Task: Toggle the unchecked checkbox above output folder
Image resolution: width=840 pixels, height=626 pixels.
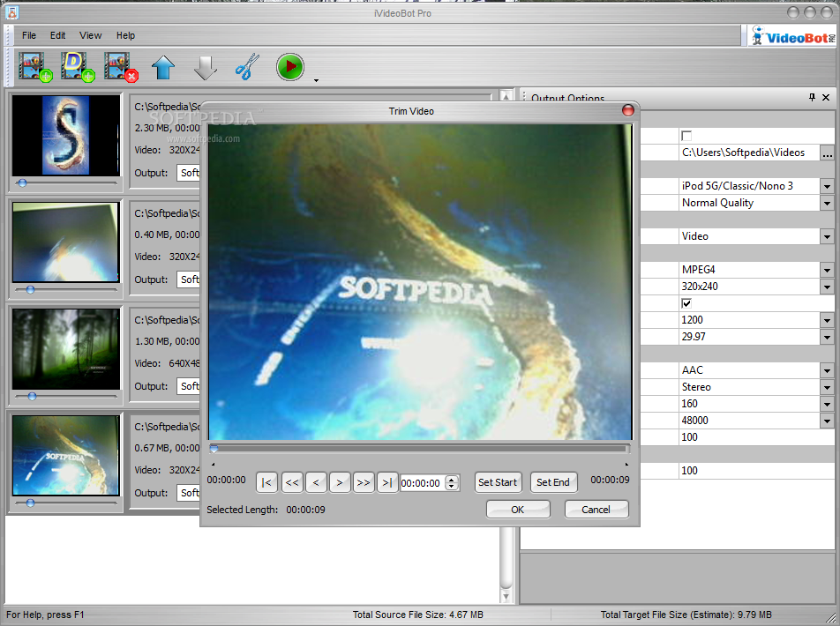Action: pos(686,136)
